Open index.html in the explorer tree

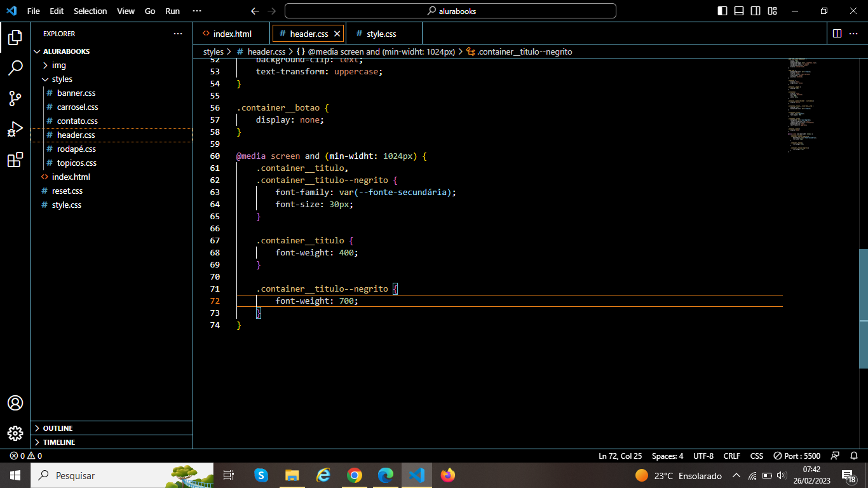(x=111, y=177)
